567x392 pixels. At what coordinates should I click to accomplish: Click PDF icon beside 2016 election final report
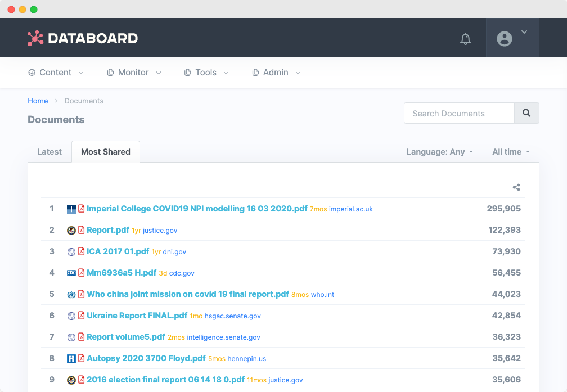coord(82,379)
